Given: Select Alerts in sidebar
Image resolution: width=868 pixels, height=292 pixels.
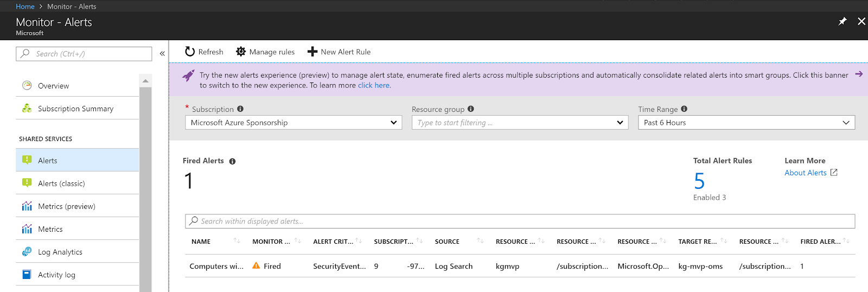Looking at the screenshot, I should (x=78, y=160).
